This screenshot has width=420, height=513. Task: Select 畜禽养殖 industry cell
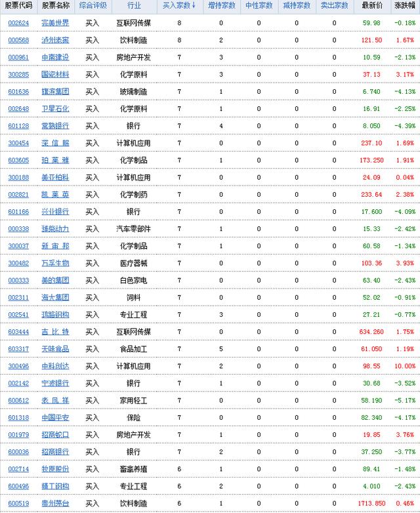point(134,469)
